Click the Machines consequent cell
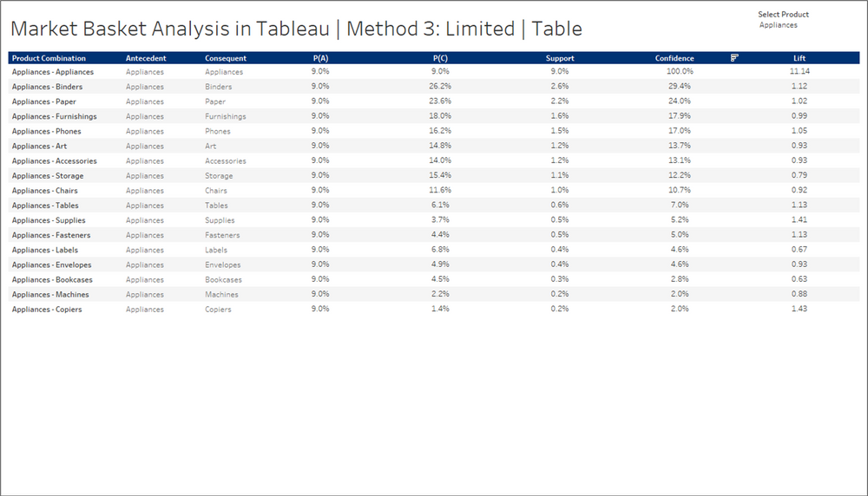868x496 pixels. tap(221, 295)
